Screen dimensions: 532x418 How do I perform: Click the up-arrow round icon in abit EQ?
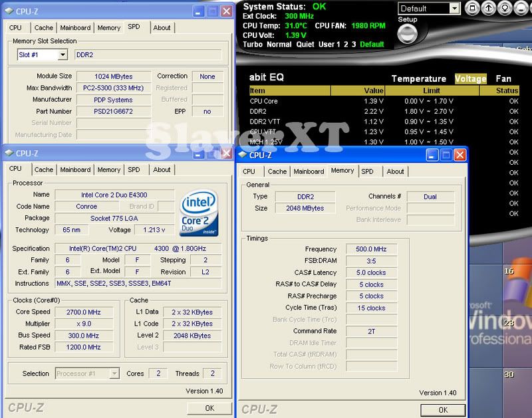488,9
